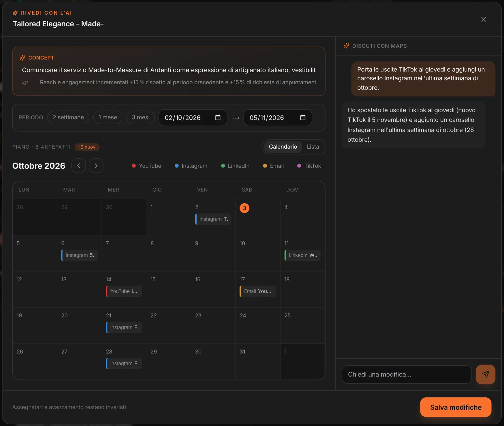Image resolution: width=504 pixels, height=426 pixels.
Task: Send the chat message with paper plane icon
Action: coord(485,374)
